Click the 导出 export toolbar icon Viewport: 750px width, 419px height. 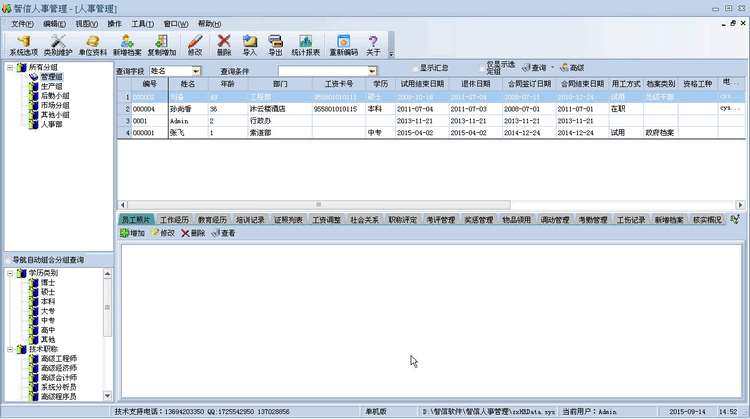pos(275,44)
